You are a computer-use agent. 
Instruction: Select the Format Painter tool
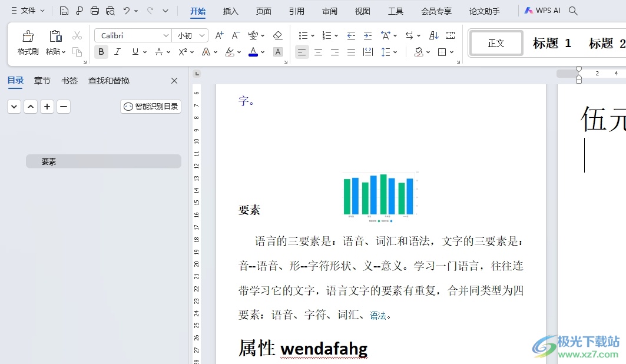click(28, 43)
